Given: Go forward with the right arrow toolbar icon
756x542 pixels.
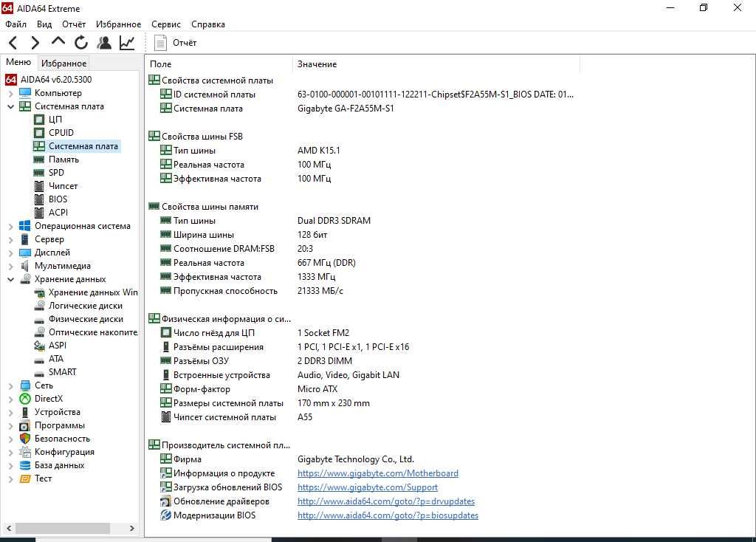Looking at the screenshot, I should point(35,43).
